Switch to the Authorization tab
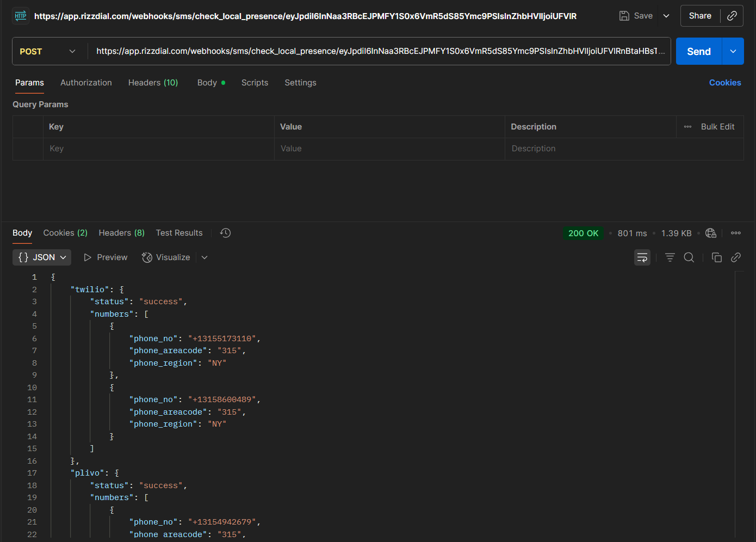 pos(86,83)
